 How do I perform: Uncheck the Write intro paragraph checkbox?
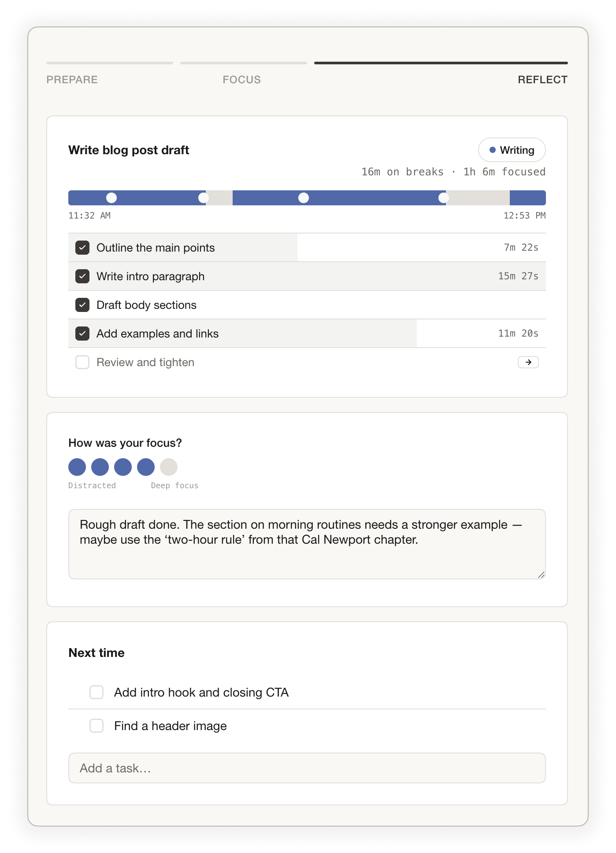coord(82,276)
